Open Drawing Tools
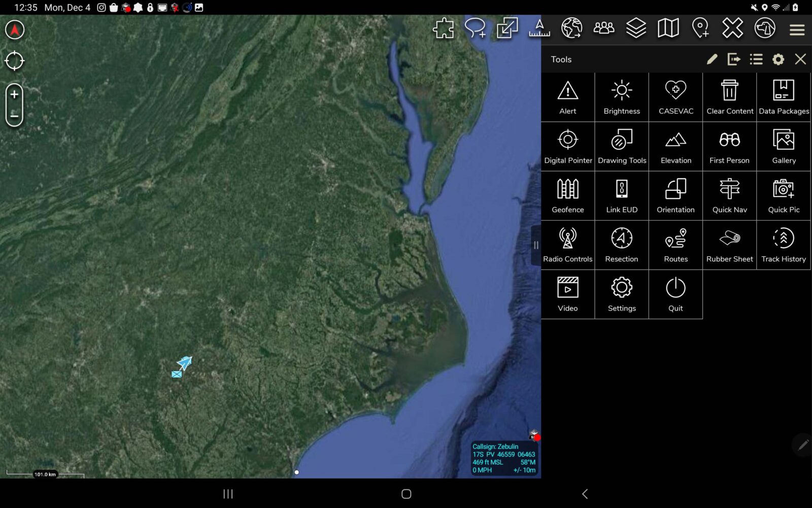The image size is (812, 508). tap(622, 146)
